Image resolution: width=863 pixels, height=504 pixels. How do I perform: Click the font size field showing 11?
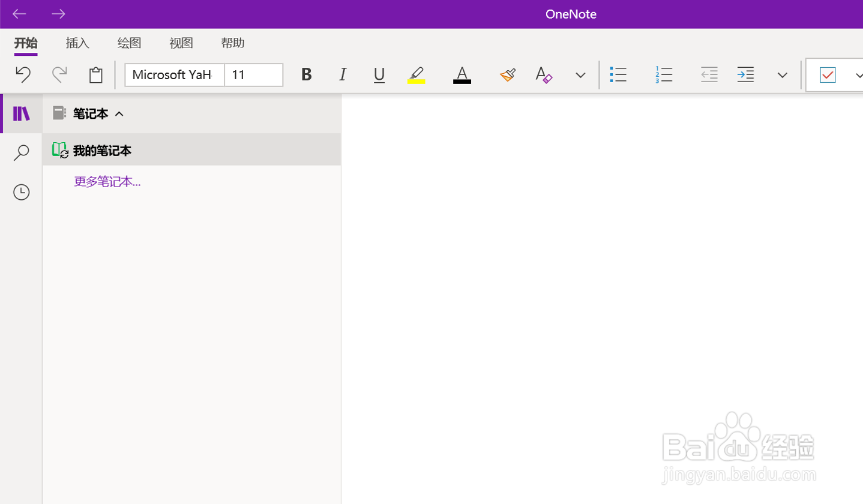(254, 75)
